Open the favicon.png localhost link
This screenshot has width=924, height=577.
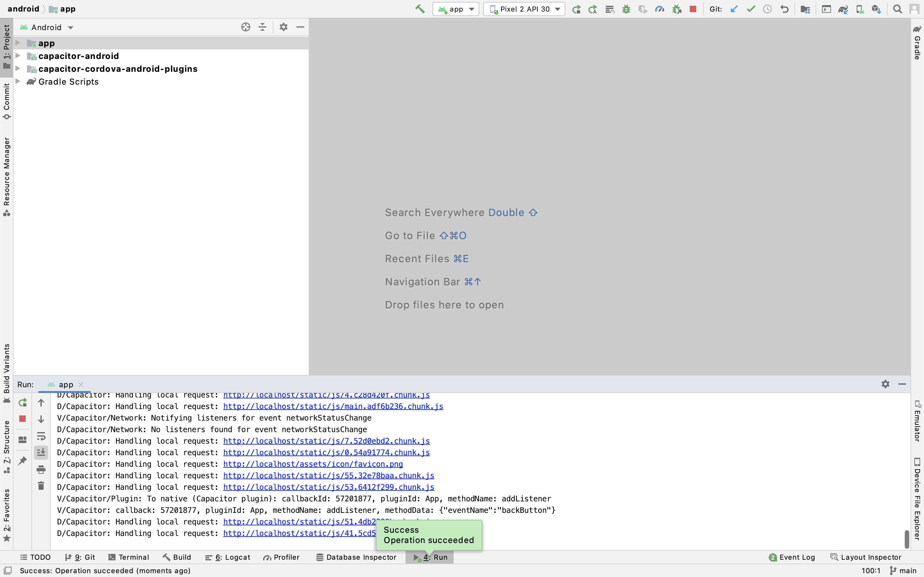313,464
